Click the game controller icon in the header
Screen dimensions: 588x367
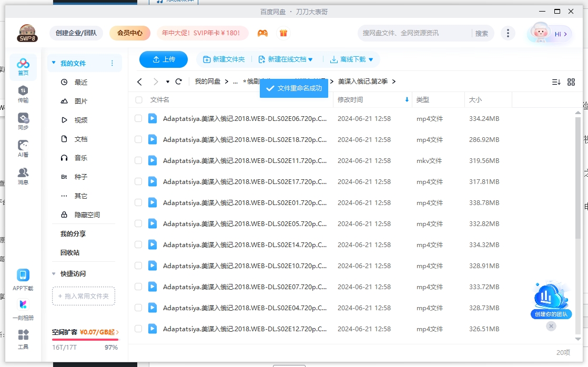[x=262, y=33]
